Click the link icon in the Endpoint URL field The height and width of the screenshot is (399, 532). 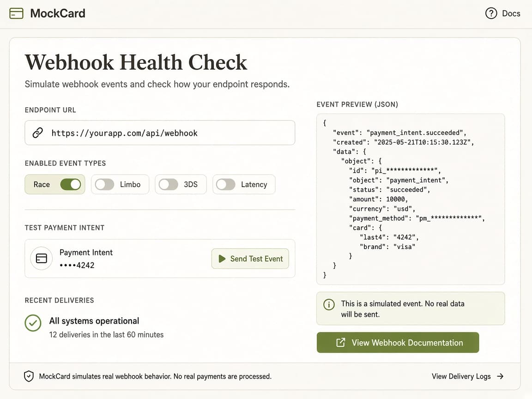click(38, 133)
